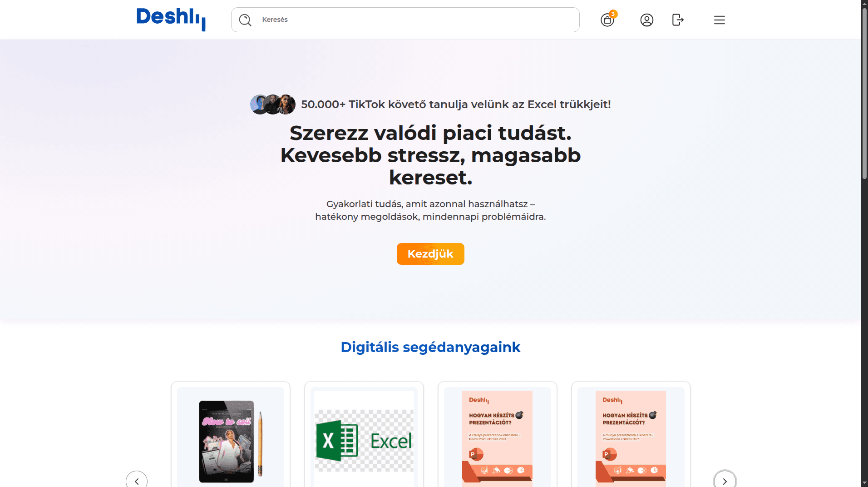Click the scrollbar up arrow
This screenshot has width=868, height=487.
coord(864,4)
